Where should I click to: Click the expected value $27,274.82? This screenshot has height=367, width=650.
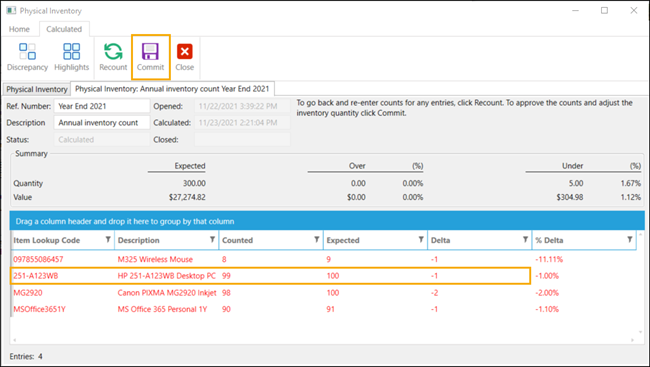[187, 197]
